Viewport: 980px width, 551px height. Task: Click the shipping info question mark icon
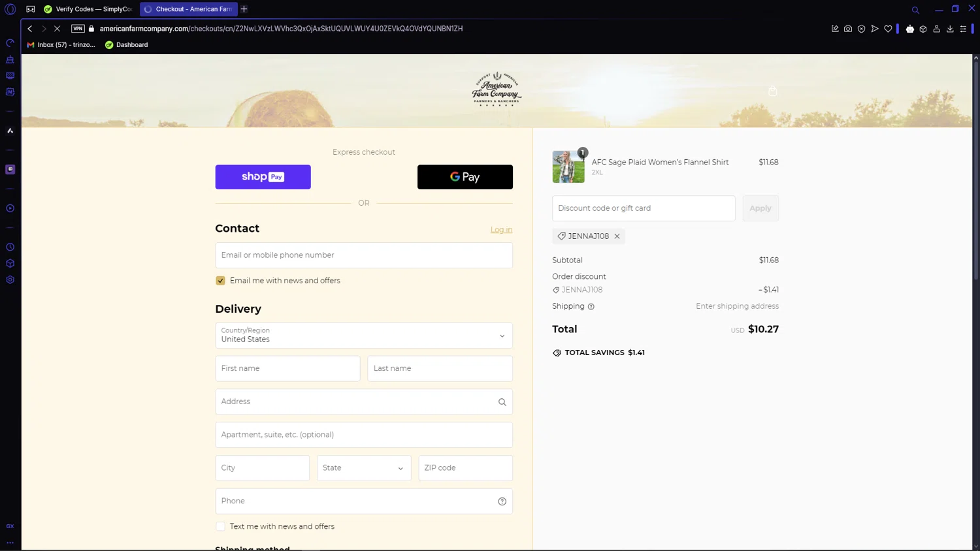click(x=591, y=307)
